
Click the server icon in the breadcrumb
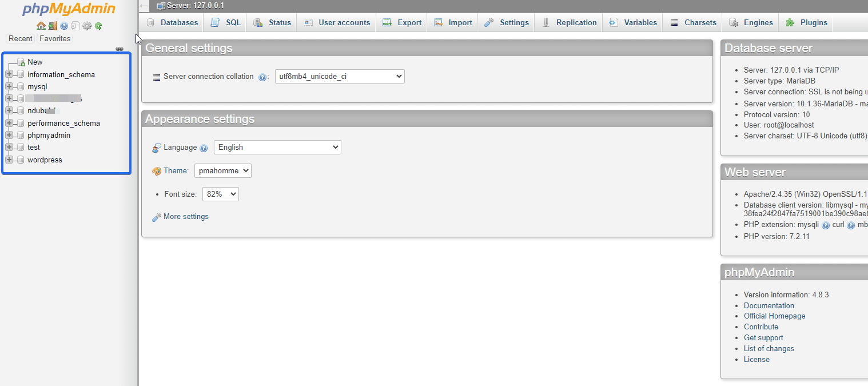pos(161,6)
